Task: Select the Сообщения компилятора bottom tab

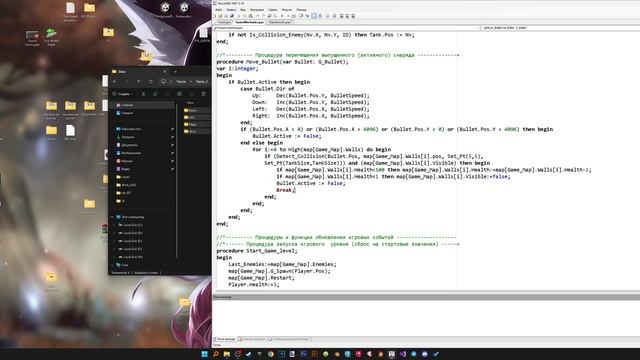Action: (289, 339)
